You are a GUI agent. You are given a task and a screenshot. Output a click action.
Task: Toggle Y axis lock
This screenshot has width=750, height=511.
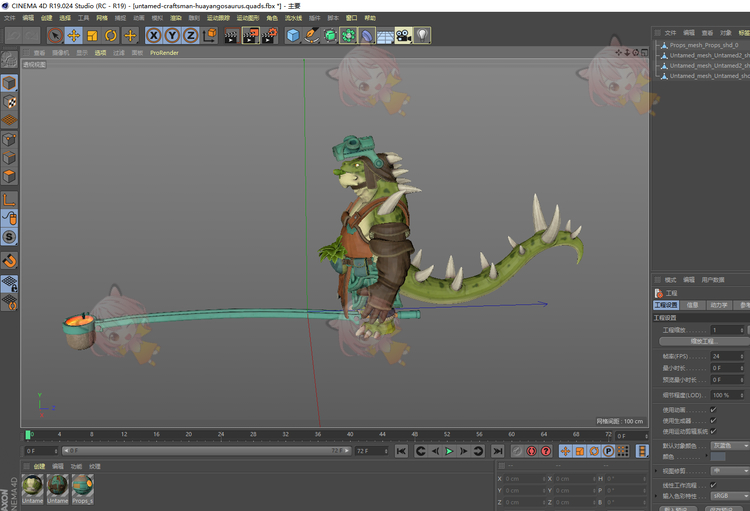tap(172, 35)
